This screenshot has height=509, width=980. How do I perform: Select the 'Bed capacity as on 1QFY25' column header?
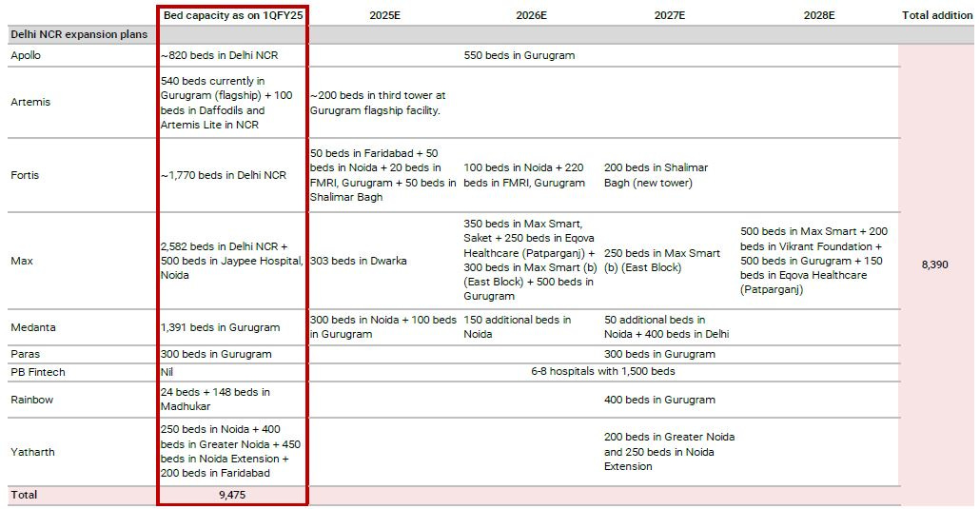(x=233, y=15)
